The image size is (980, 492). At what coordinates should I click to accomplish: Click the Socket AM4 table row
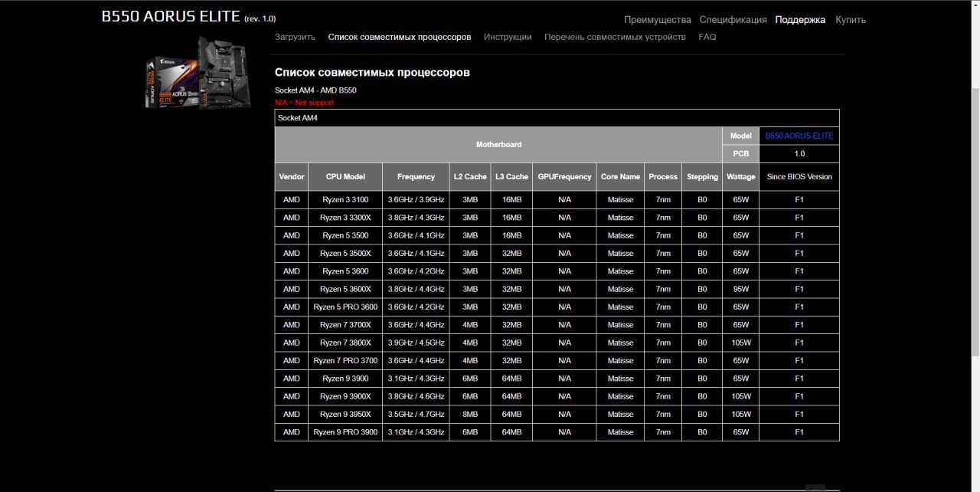point(557,118)
